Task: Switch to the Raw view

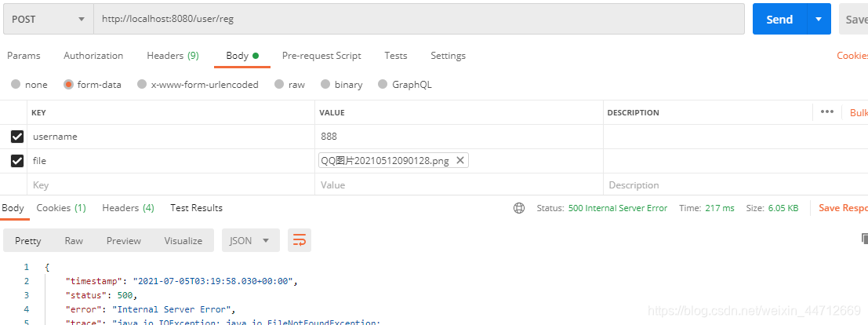Action: click(74, 240)
